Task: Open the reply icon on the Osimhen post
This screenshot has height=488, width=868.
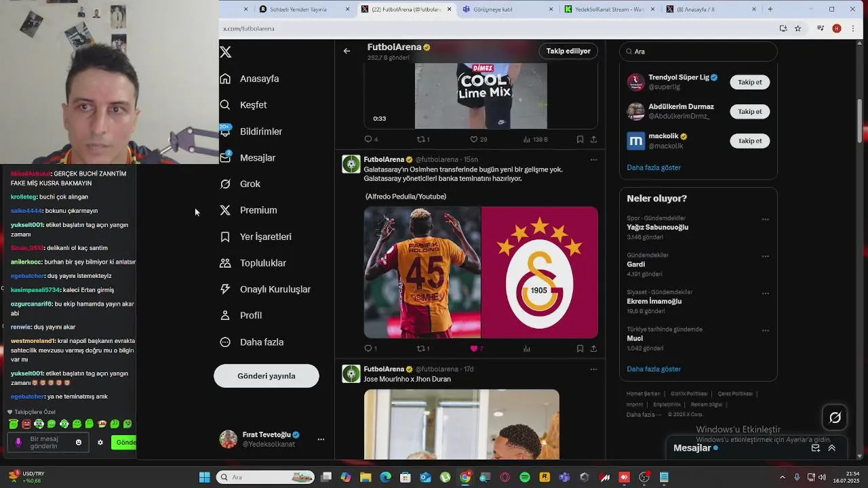Action: [368, 348]
